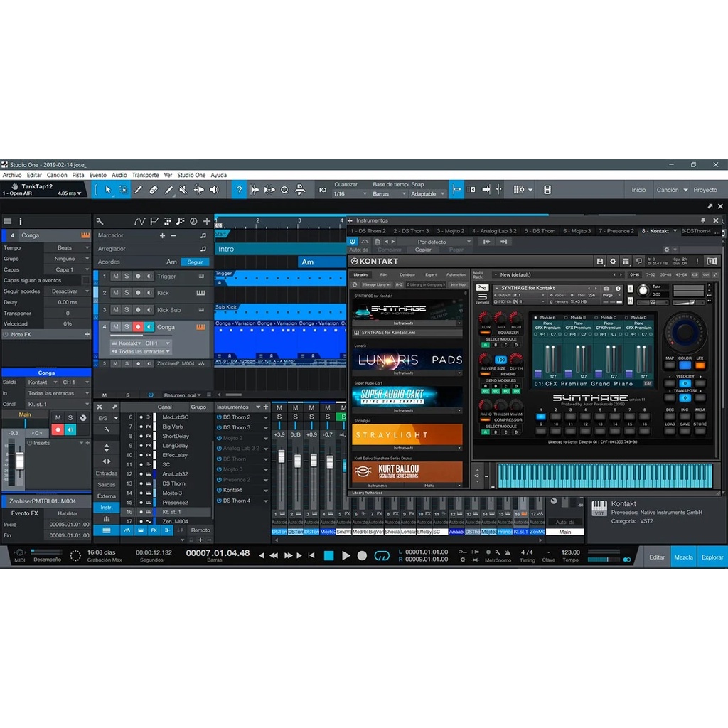Open track list wrench options
Viewport: 728px width, 728px height.
pos(100,222)
